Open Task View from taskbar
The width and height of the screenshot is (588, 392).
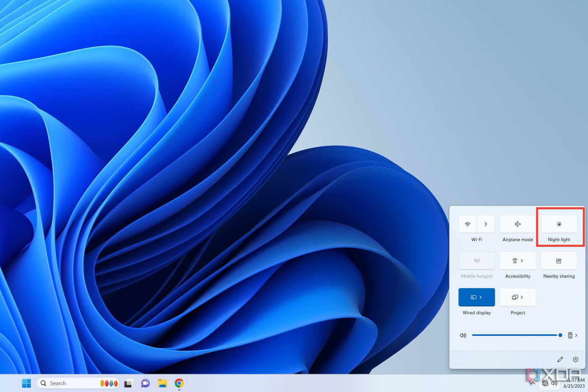(128, 383)
